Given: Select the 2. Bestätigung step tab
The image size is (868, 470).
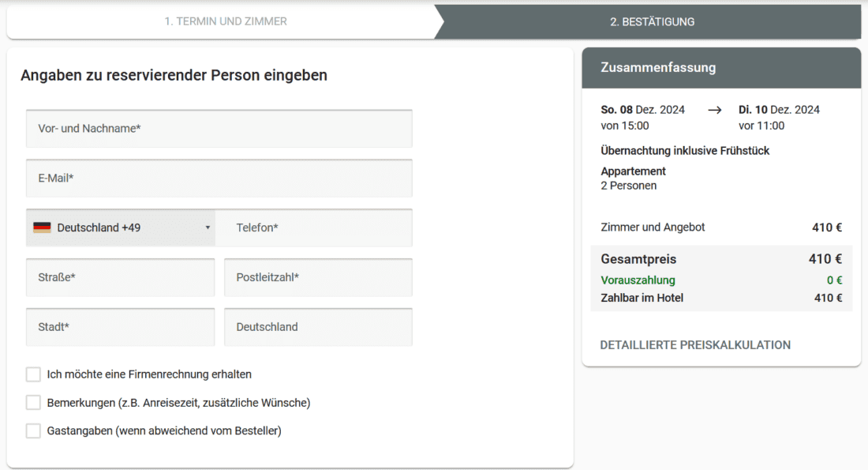Looking at the screenshot, I should pos(652,22).
